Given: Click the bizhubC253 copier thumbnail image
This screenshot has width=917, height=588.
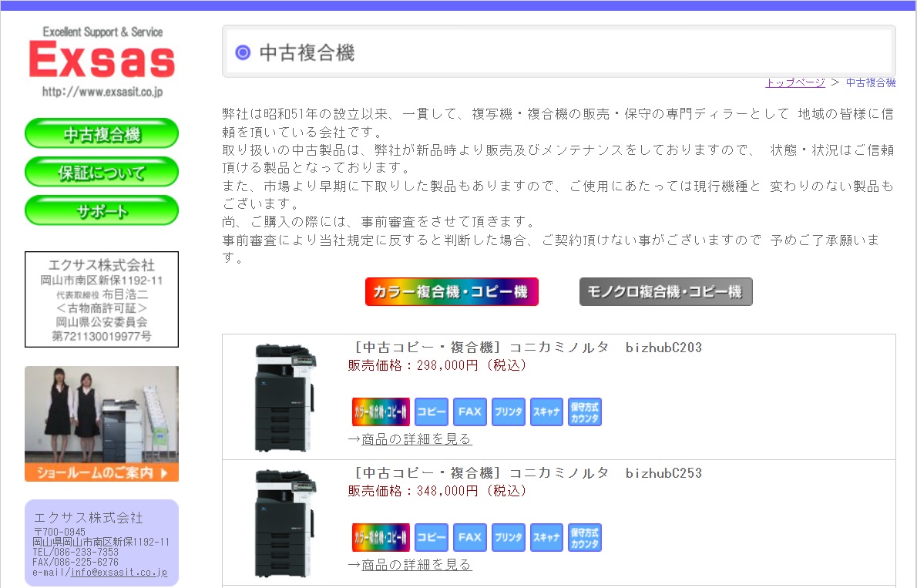Looking at the screenshot, I should (286, 523).
